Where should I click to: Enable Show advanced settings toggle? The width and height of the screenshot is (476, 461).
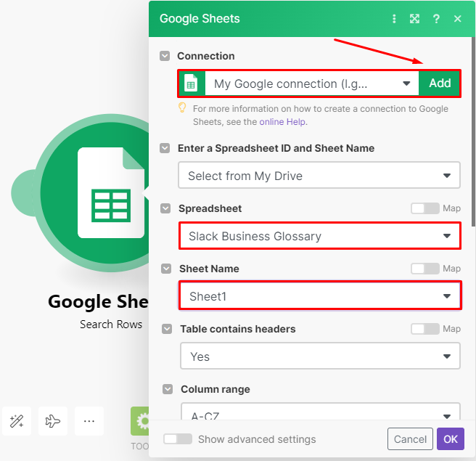tap(178, 438)
